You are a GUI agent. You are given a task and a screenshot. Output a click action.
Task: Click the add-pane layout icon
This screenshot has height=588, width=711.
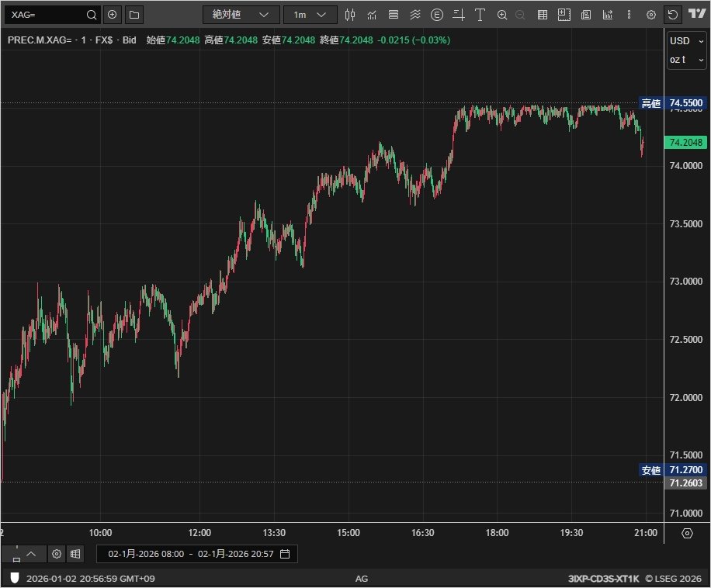click(564, 15)
